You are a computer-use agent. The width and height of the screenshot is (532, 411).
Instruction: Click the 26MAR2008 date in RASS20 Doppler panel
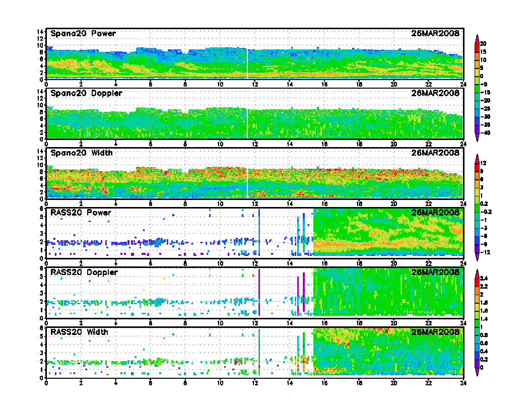click(x=435, y=272)
